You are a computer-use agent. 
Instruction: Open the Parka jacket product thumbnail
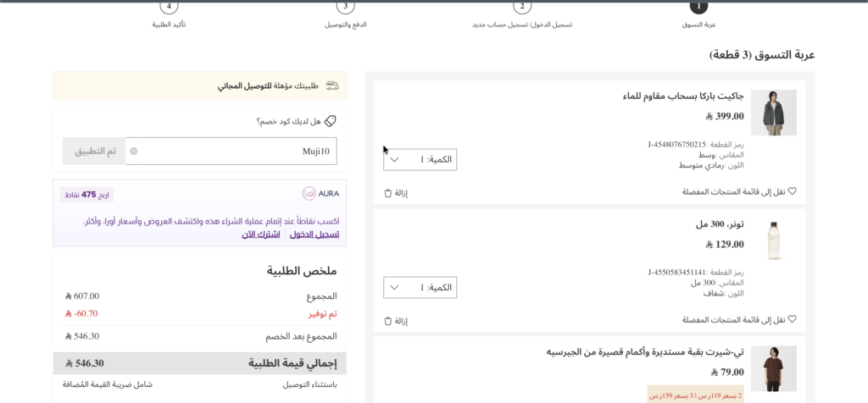coord(773,113)
